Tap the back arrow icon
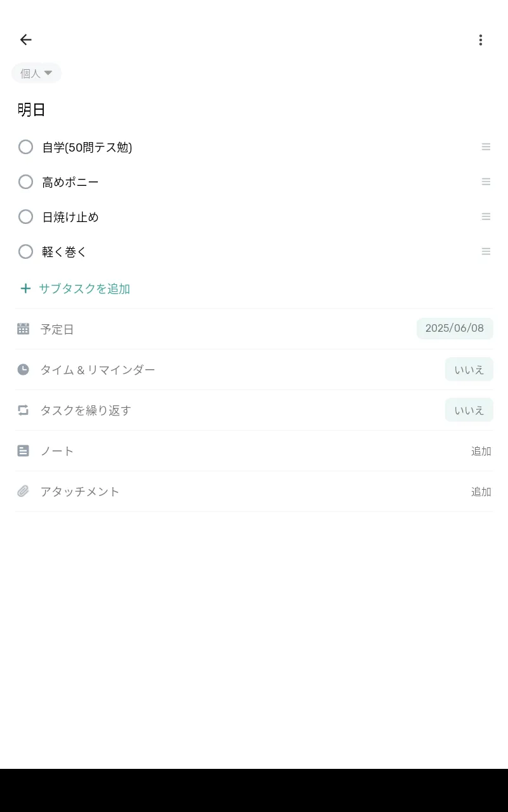 click(25, 40)
